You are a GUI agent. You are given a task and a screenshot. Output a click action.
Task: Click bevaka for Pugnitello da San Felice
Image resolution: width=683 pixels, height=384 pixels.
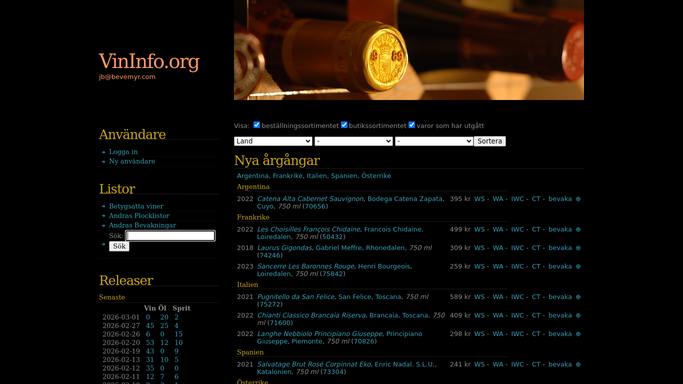click(560, 297)
